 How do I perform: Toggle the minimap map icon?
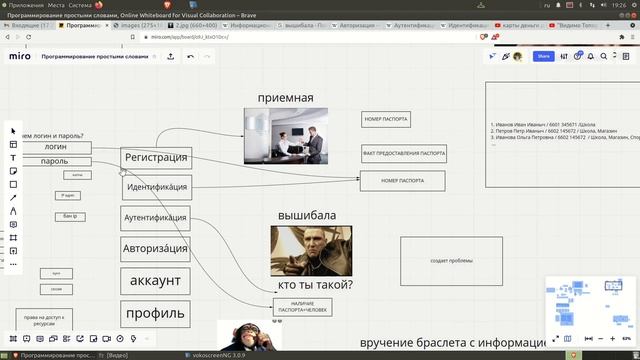tap(567, 339)
